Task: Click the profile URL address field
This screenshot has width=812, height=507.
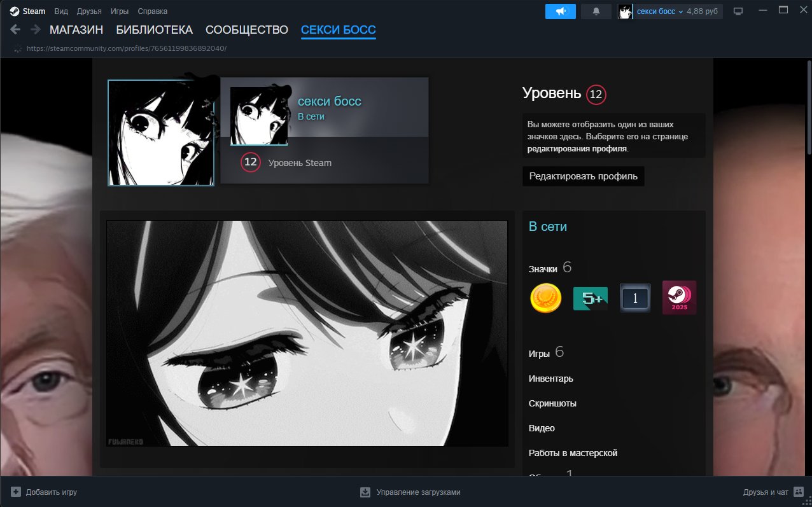Action: [x=127, y=48]
